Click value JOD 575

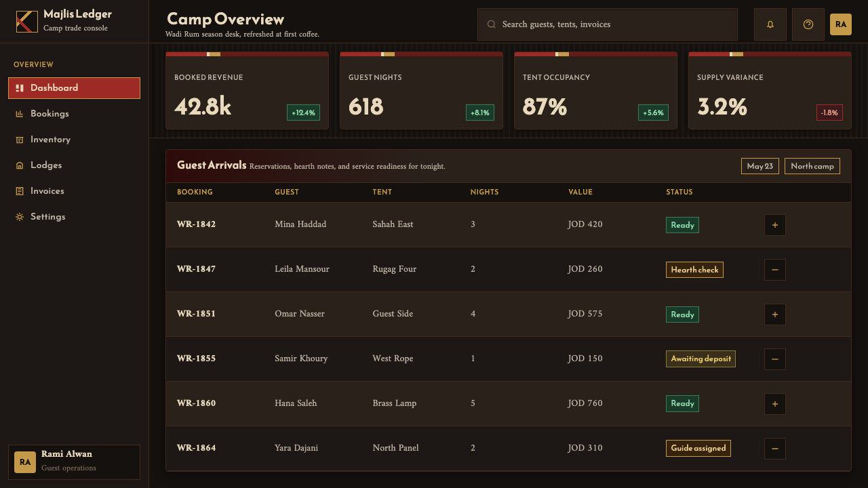[x=585, y=314]
